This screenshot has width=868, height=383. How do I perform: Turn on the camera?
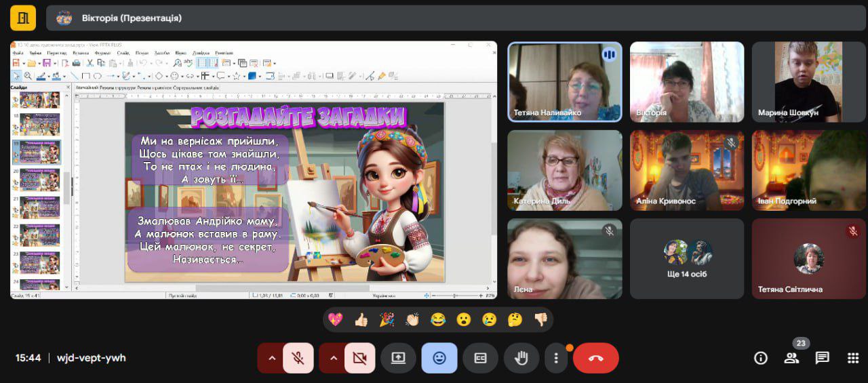click(x=359, y=358)
